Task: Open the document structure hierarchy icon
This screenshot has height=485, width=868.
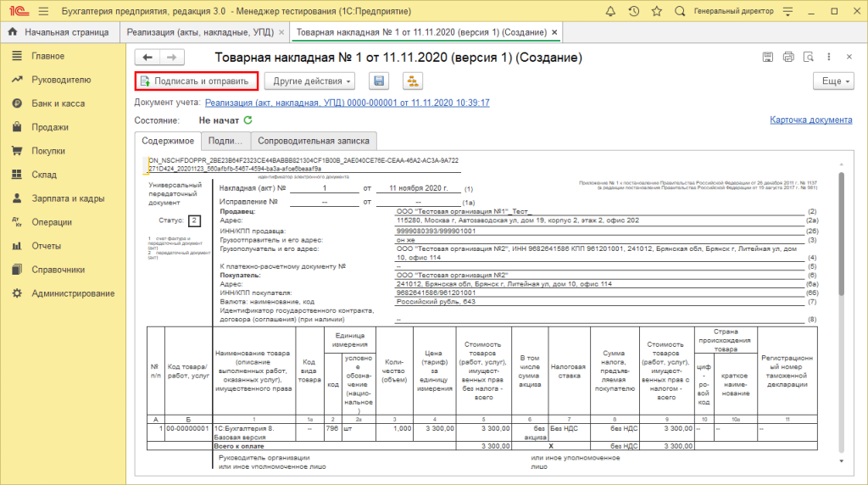Action: click(413, 81)
